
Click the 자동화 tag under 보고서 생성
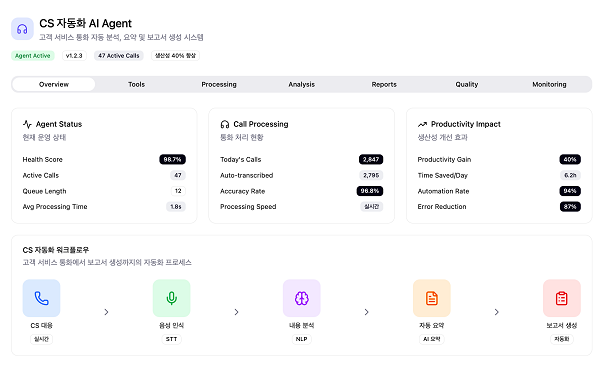pos(562,339)
